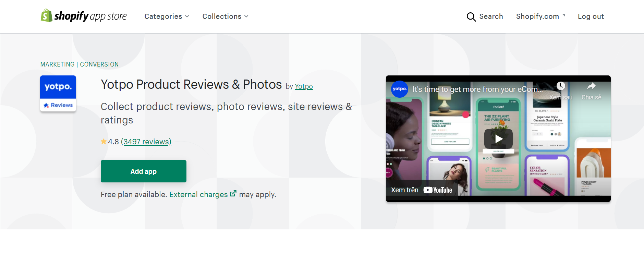Click the 'Free plan available.' text
The width and height of the screenshot is (644, 264).
click(134, 194)
